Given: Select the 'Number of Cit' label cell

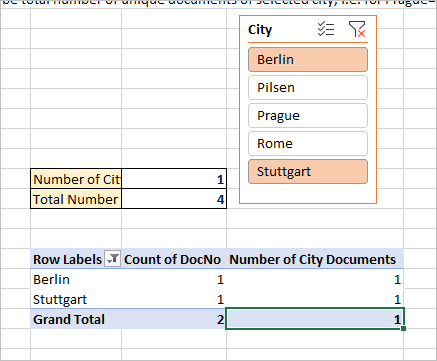Looking at the screenshot, I should tap(76, 179).
